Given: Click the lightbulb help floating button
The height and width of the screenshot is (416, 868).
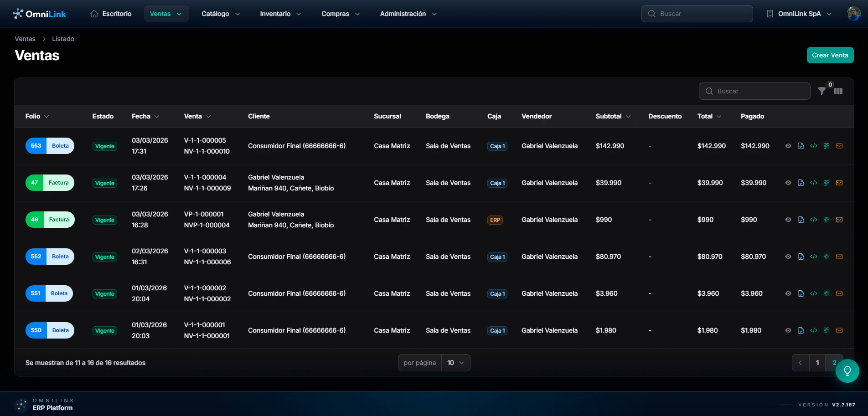Looking at the screenshot, I should [x=847, y=371].
